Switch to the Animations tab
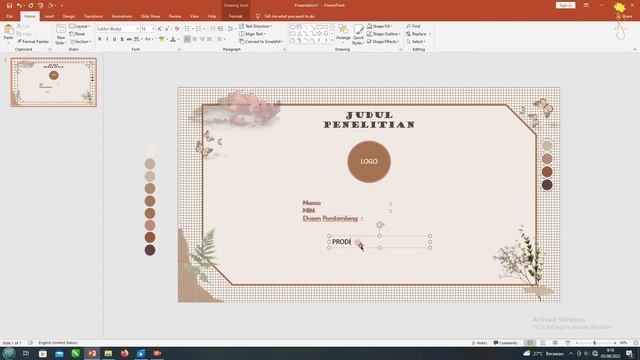The height and width of the screenshot is (360, 640). pos(122,16)
